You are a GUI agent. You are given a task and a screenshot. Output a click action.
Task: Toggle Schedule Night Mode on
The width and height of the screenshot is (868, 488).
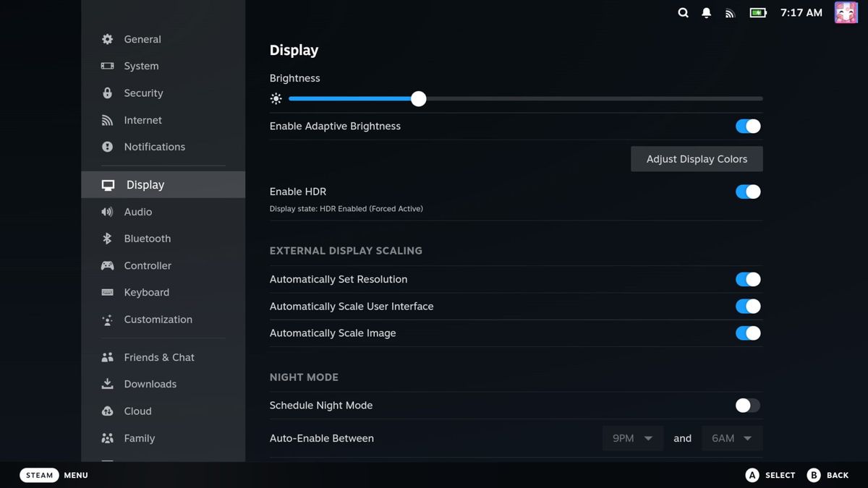[746, 406]
